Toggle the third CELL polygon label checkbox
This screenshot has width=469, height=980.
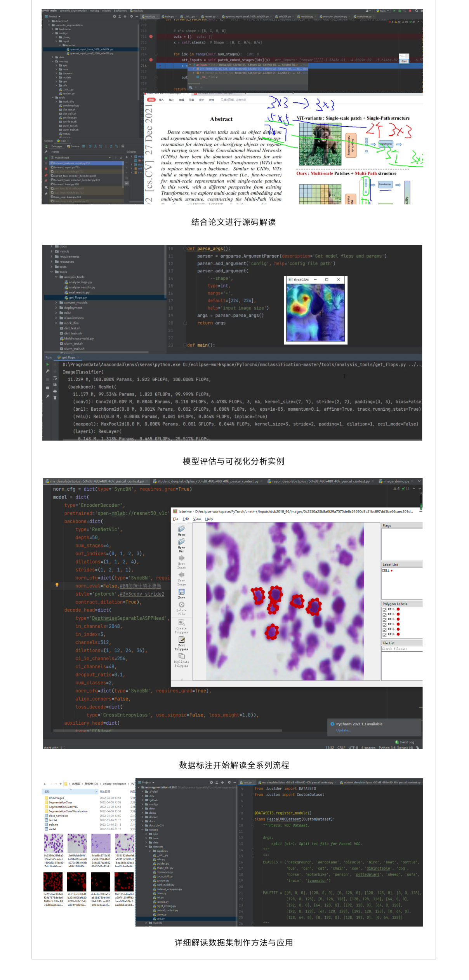tap(384, 620)
